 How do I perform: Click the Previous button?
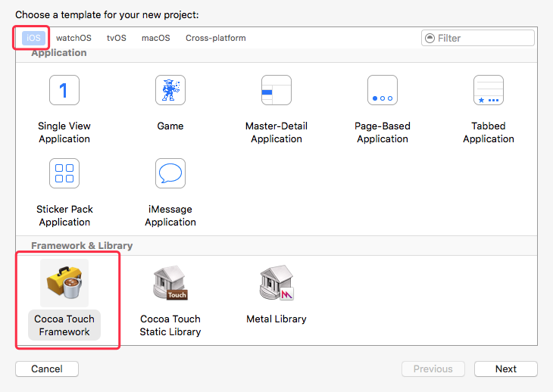click(433, 369)
